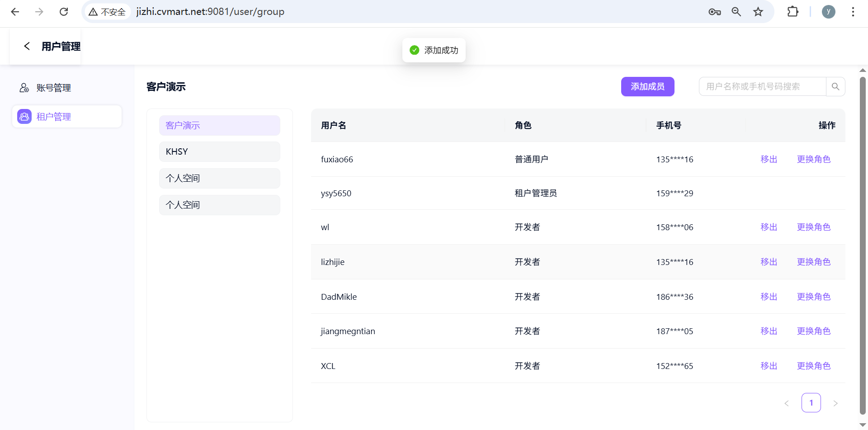Click page number 1 in pagination
This screenshot has height=430, width=868.
tap(811, 402)
